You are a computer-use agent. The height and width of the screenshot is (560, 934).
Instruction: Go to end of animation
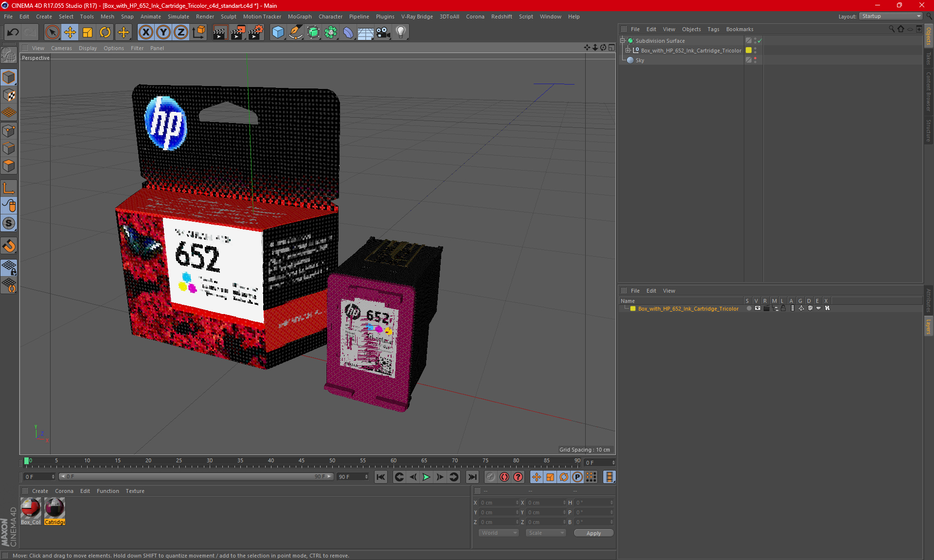click(472, 477)
